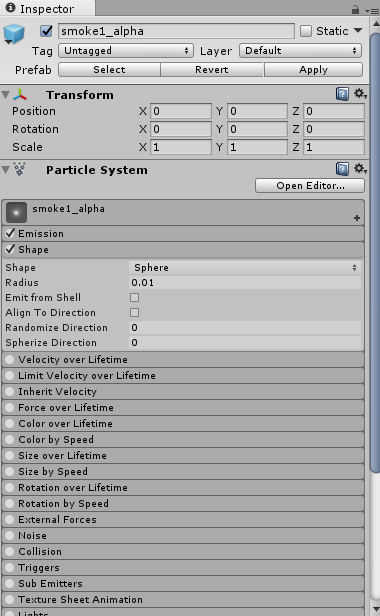The width and height of the screenshot is (380, 616).
Task: Click the Particle System component icon
Action: 20,169
